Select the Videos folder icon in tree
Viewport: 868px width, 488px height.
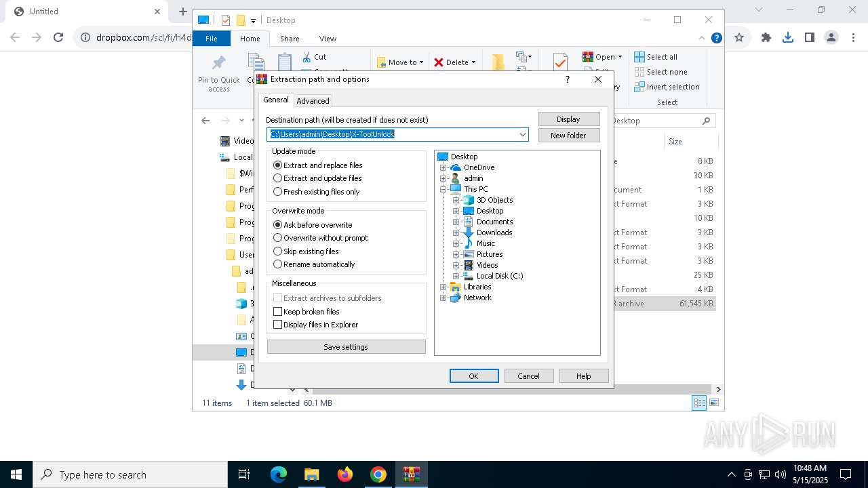point(469,265)
